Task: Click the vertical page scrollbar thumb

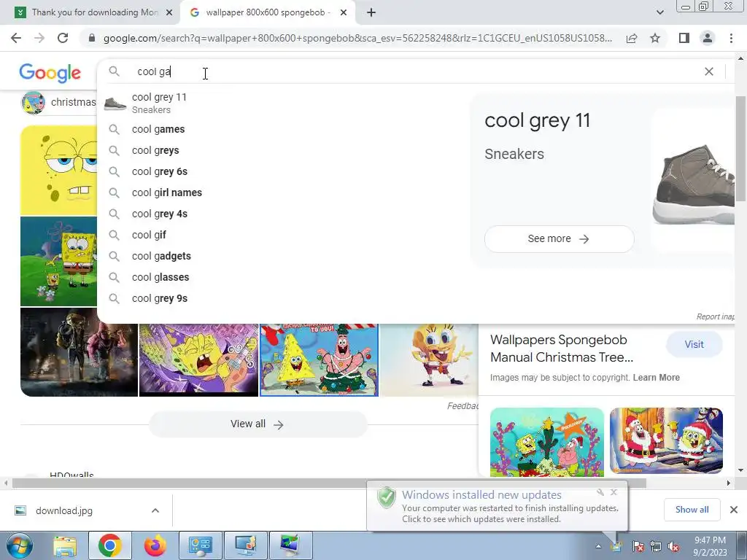Action: click(x=740, y=148)
